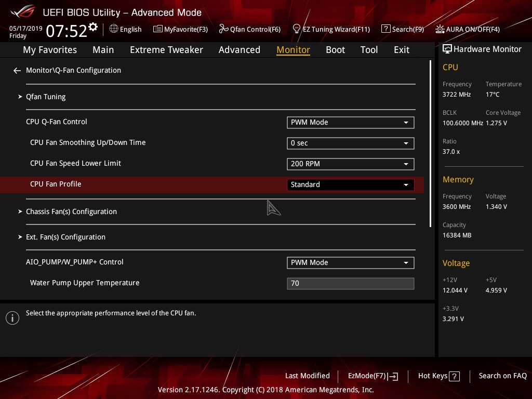
Task: Select the CPU Q-Fan Control label
Action: [56, 122]
